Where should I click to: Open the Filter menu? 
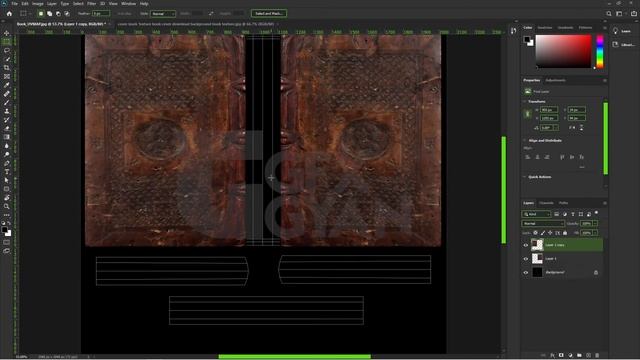point(91,4)
